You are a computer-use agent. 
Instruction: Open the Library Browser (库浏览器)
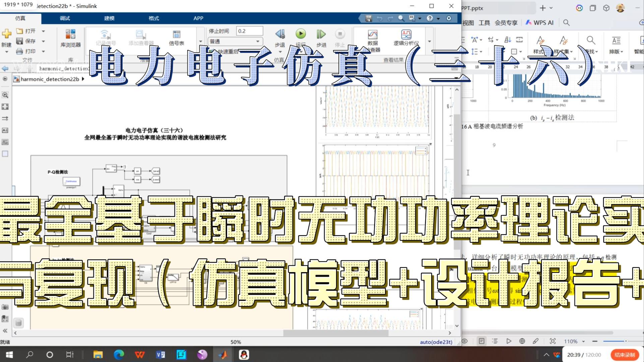pyautogui.click(x=70, y=35)
